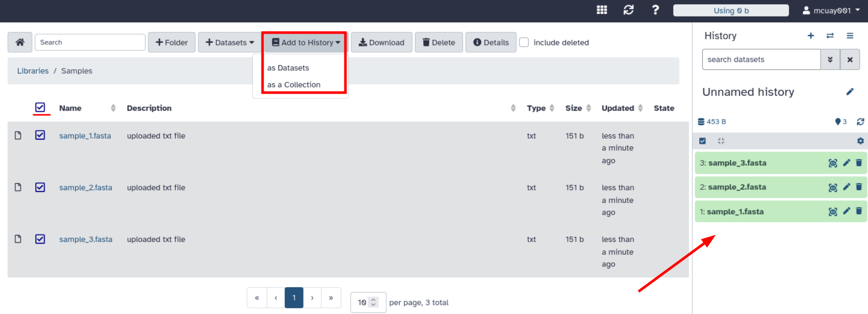
Task: Expand the Add to History dropdown
Action: click(306, 42)
